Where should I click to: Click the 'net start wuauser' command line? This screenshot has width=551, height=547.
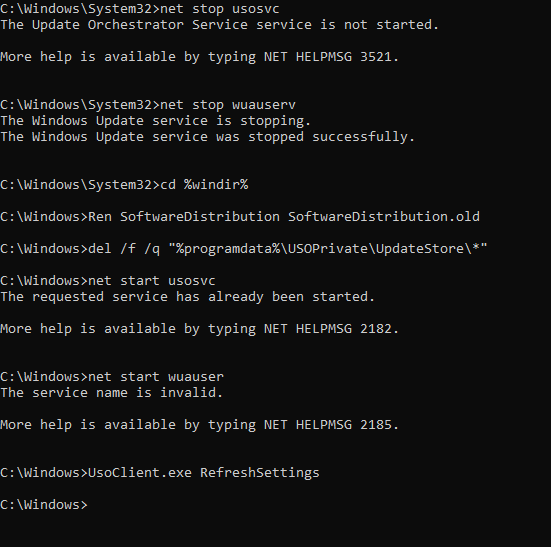(112, 377)
